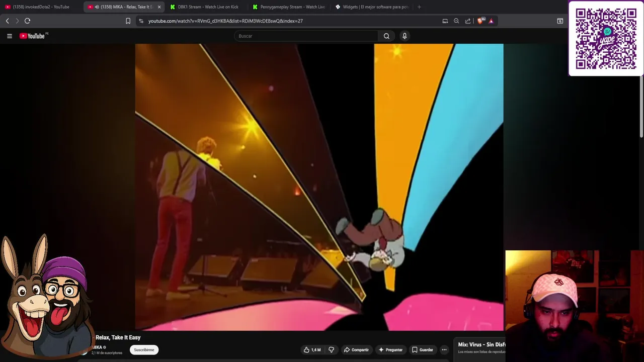Click the Brave Rewards triangle icon

pyautogui.click(x=491, y=21)
